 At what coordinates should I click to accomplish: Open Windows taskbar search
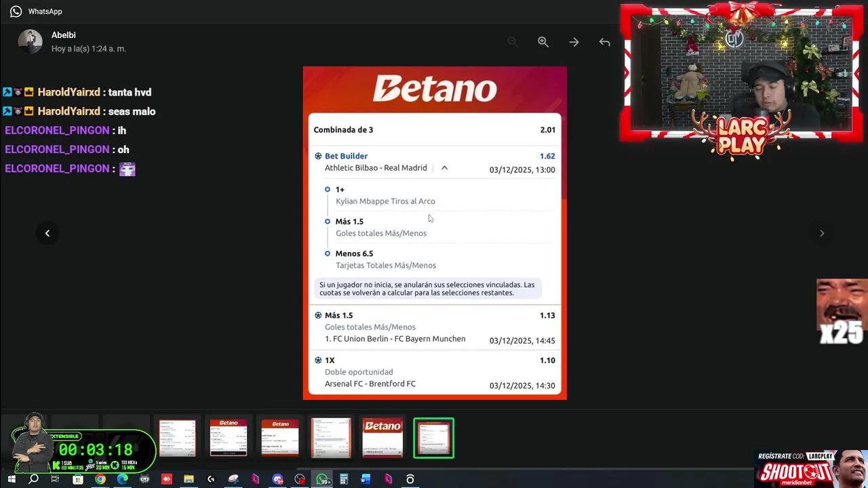point(33,479)
